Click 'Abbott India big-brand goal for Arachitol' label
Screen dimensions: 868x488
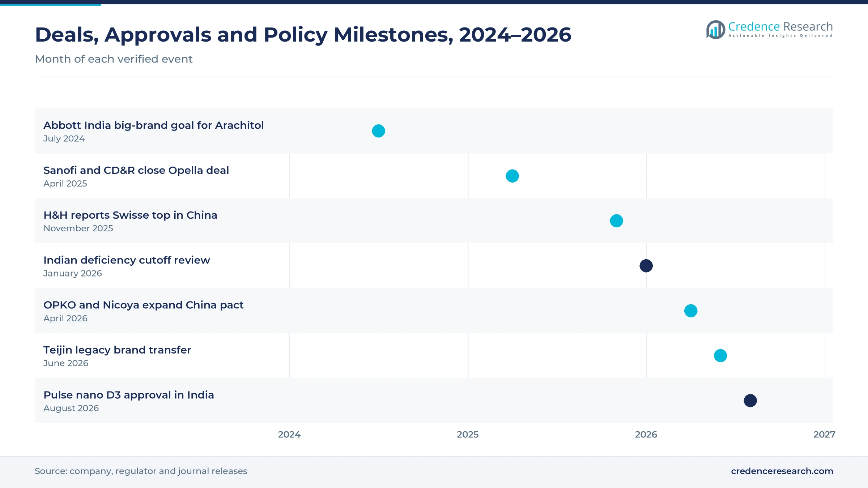click(154, 125)
